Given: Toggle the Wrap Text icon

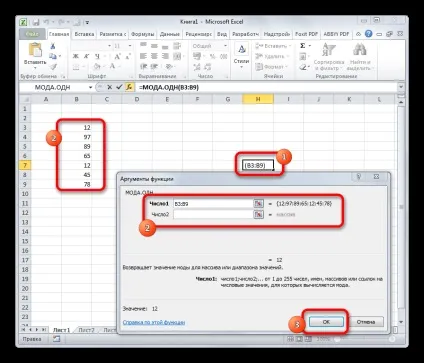Looking at the screenshot, I should pos(177,46).
